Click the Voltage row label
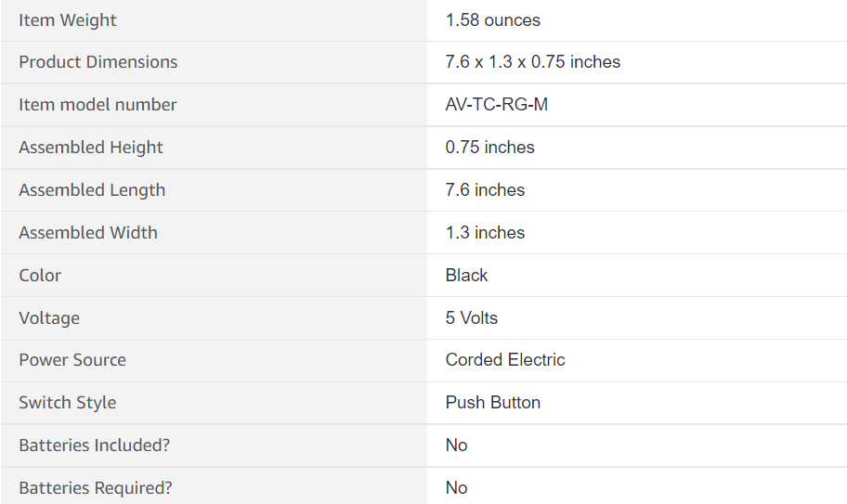The image size is (847, 504). coord(49,317)
